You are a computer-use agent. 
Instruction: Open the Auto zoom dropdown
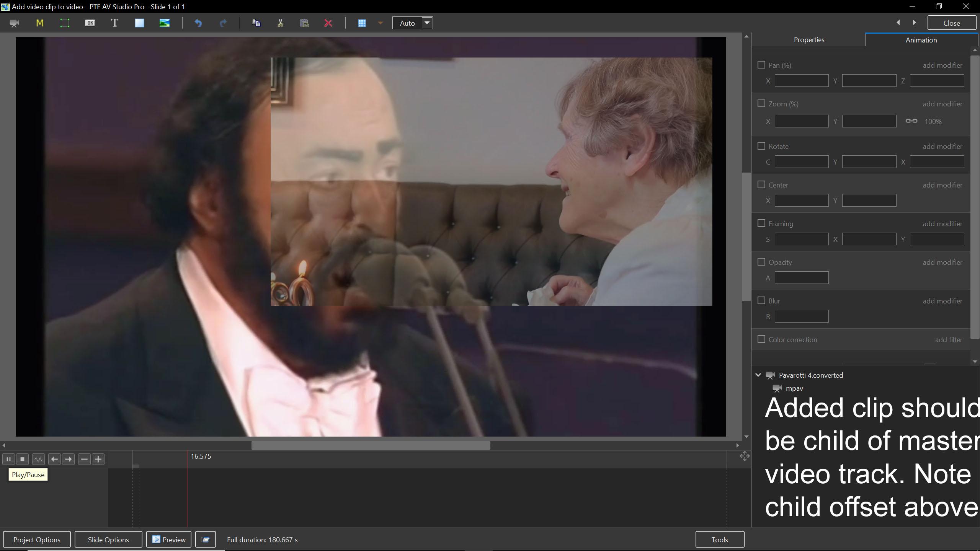427,23
